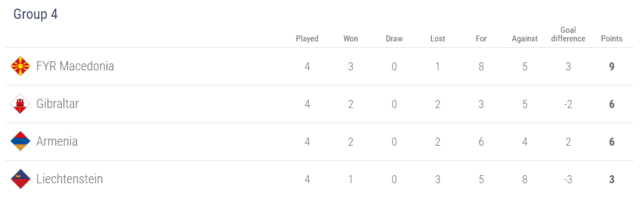This screenshot has width=644, height=201.
Task: Click the Lost column header
Action: 438,39
